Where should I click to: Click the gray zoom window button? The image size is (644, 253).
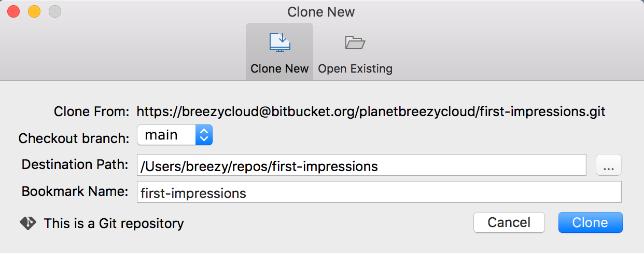[x=54, y=11]
